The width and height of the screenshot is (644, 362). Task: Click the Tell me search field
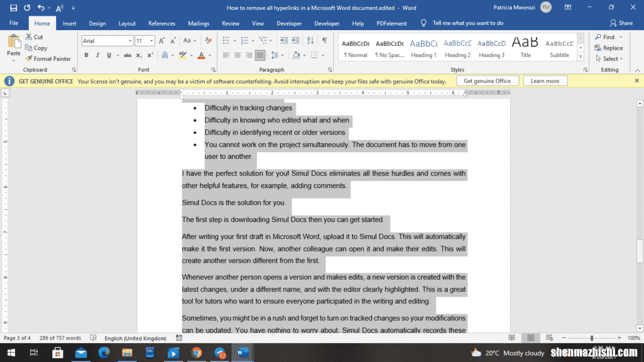tap(467, 23)
